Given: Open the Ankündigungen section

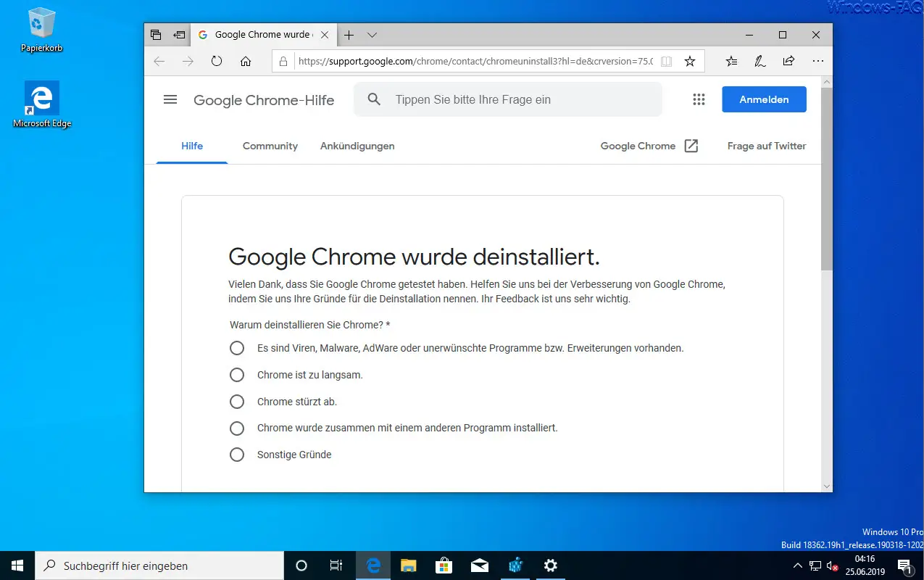Looking at the screenshot, I should [x=357, y=146].
